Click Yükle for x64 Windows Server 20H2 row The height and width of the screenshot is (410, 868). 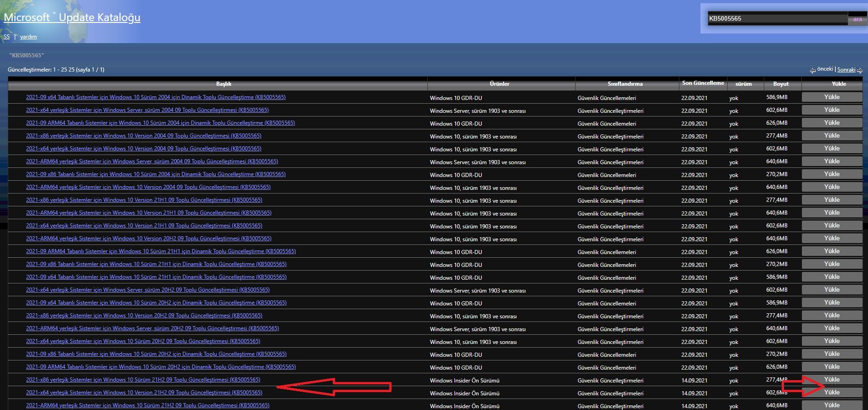832,290
